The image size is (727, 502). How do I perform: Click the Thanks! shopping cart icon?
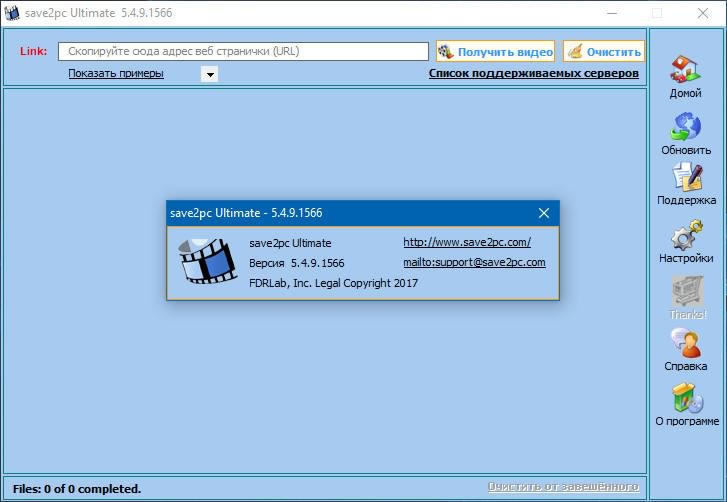click(688, 291)
